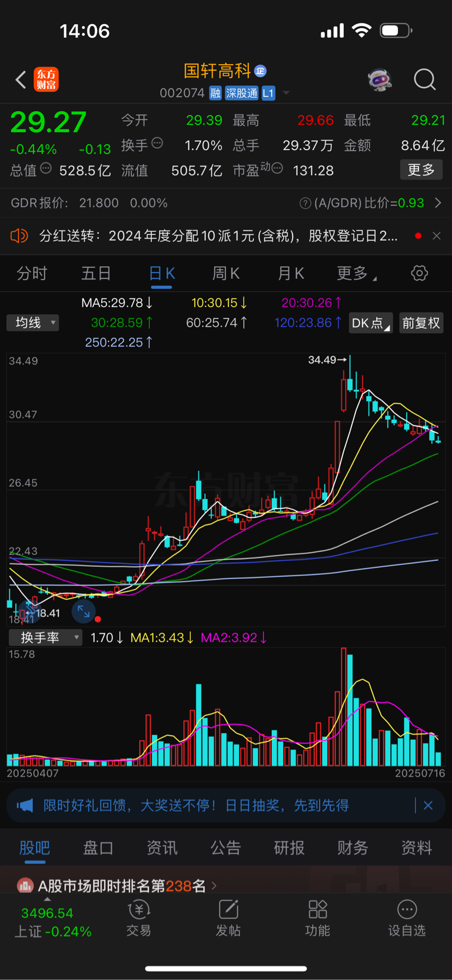
Task: Tap the MA1:3.43 turnover value
Action: [162, 637]
